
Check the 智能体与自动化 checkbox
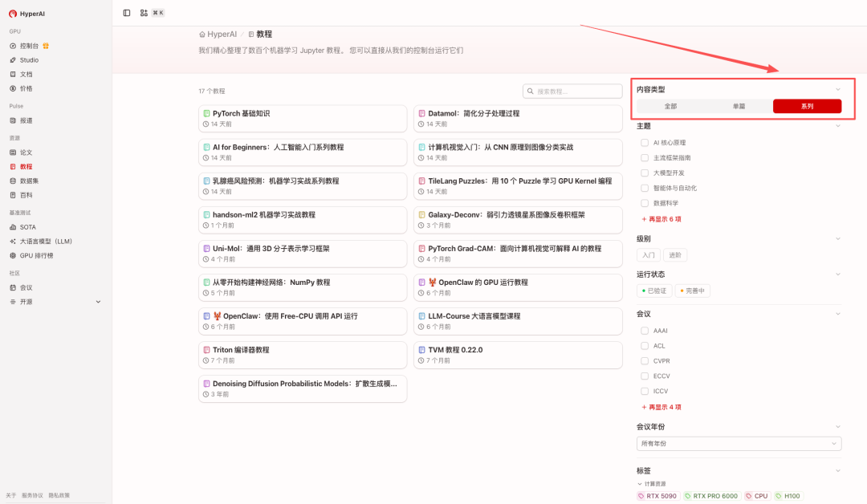(644, 188)
